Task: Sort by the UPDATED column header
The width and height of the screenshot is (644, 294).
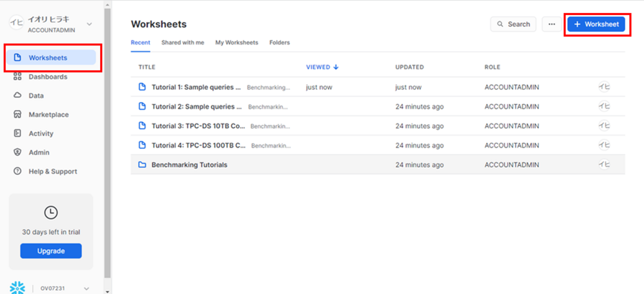Action: 409,67
